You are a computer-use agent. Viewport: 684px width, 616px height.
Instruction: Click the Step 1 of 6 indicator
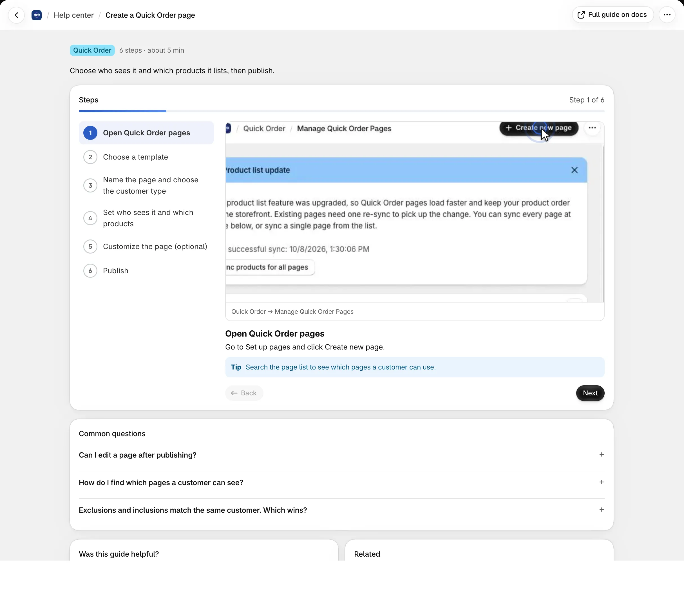click(587, 100)
